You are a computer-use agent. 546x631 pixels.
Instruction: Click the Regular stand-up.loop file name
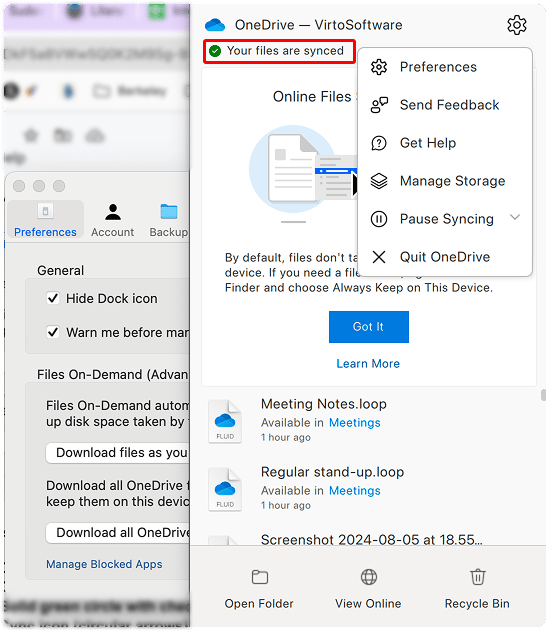point(332,472)
